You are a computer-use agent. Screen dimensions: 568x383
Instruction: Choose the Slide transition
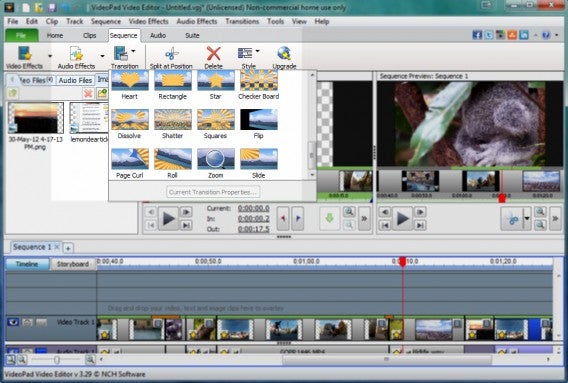point(259,163)
